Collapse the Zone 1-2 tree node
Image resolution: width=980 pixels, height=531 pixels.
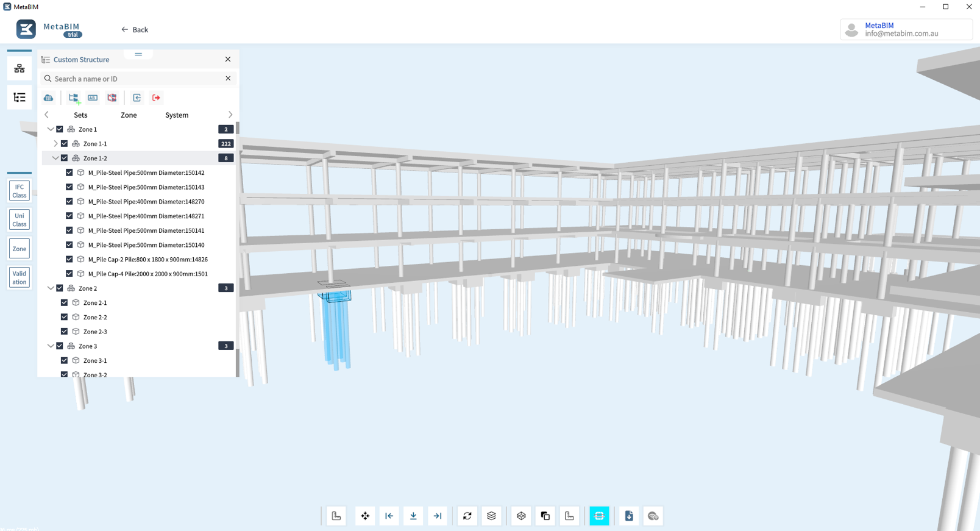[55, 158]
